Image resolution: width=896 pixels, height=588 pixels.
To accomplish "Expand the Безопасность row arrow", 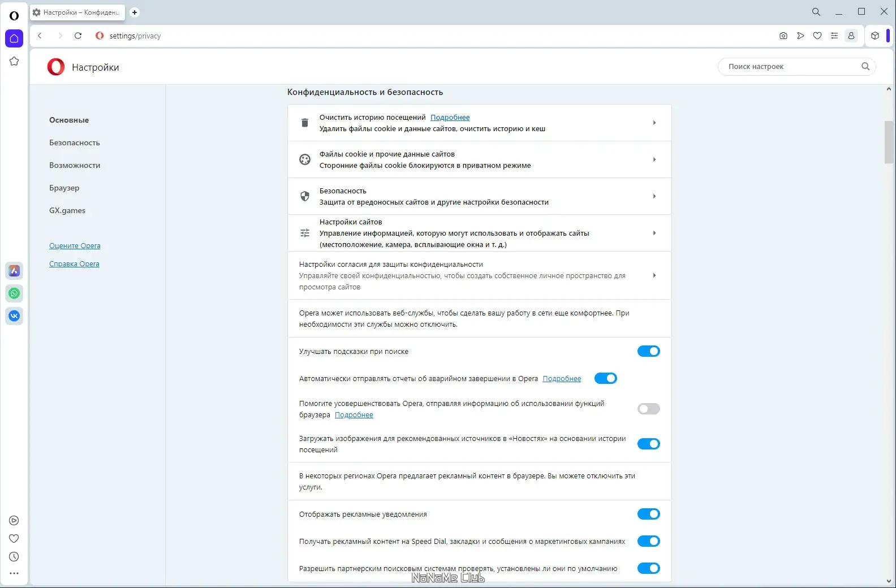I will point(654,196).
